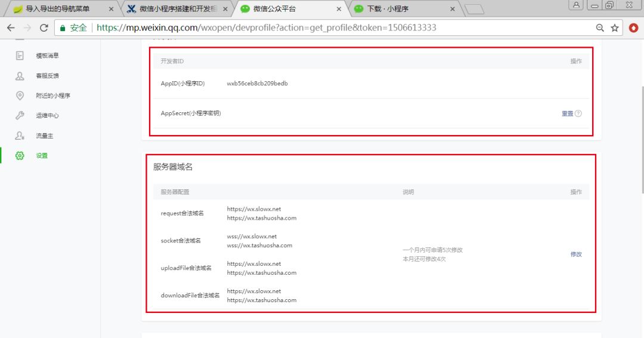Select the request domain https://wx.tashuosha.com
The image size is (644, 338).
point(262,218)
